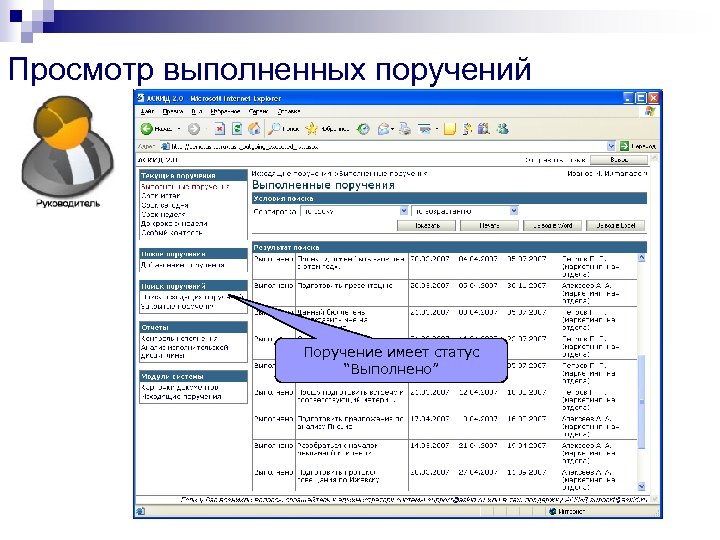Open the Вид menu
Screen dimensions: 720x540
tap(197, 111)
